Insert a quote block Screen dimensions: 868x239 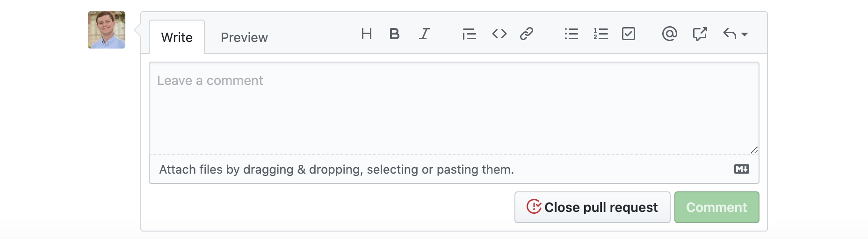coord(469,34)
